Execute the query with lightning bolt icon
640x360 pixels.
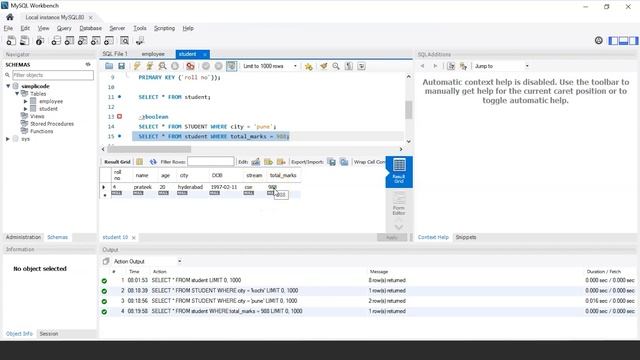(137, 66)
